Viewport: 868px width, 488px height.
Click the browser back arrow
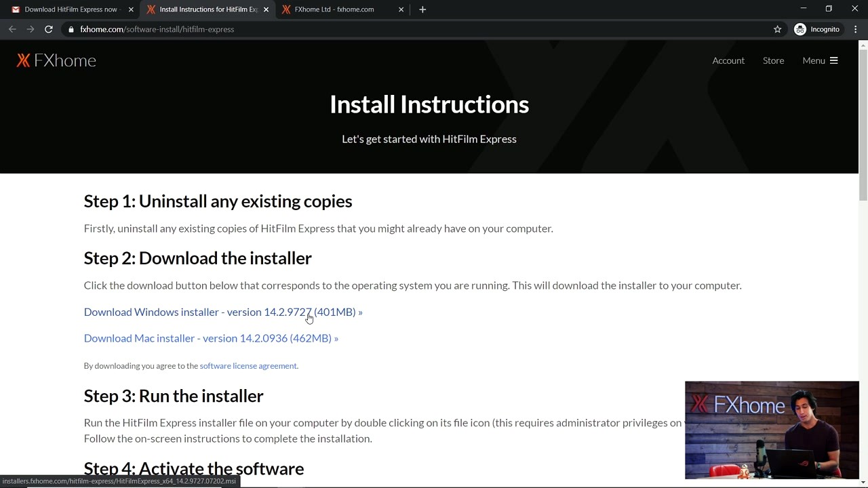click(12, 29)
